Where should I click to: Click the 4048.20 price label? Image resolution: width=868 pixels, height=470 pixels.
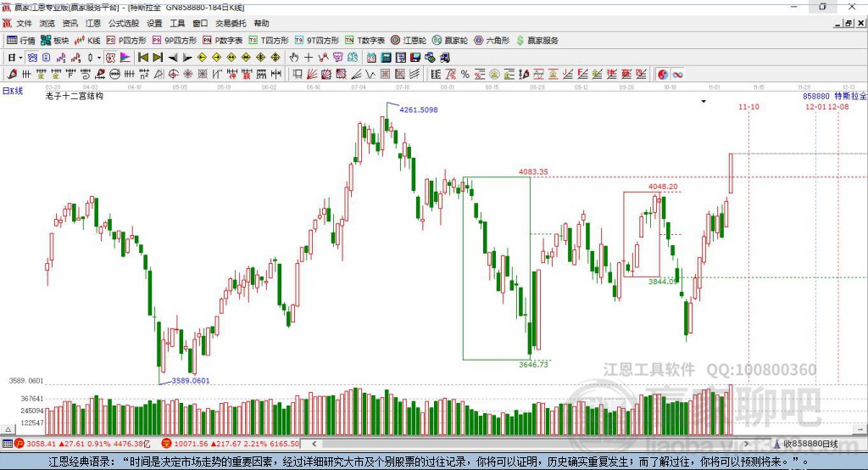[x=663, y=187]
